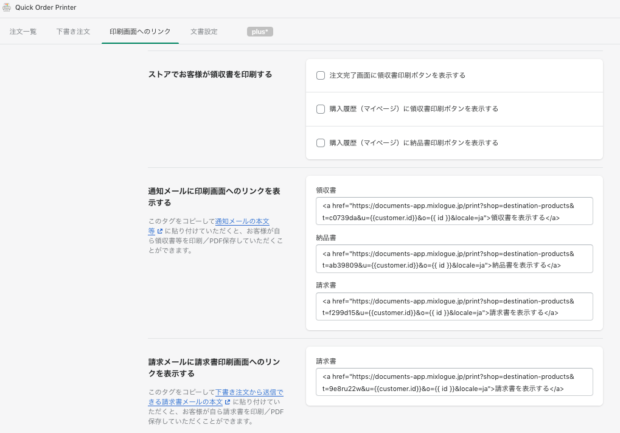The image size is (620, 433).
Task: Click the plus badge in tab bar
Action: point(260,32)
